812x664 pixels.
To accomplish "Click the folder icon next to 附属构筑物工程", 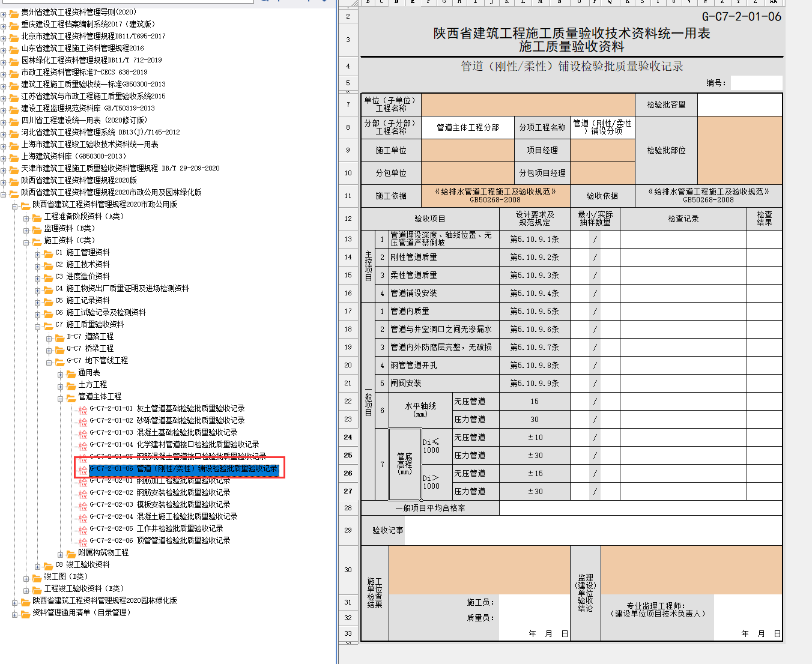I will click(71, 553).
